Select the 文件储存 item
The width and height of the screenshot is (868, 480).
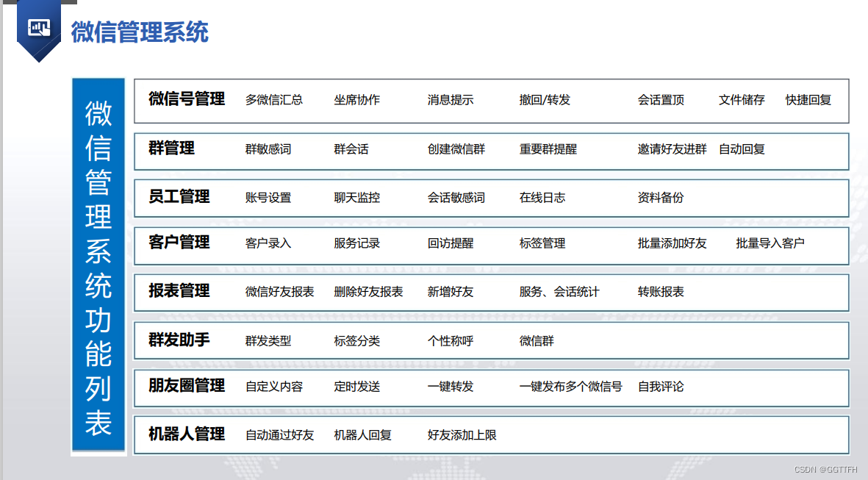point(742,100)
